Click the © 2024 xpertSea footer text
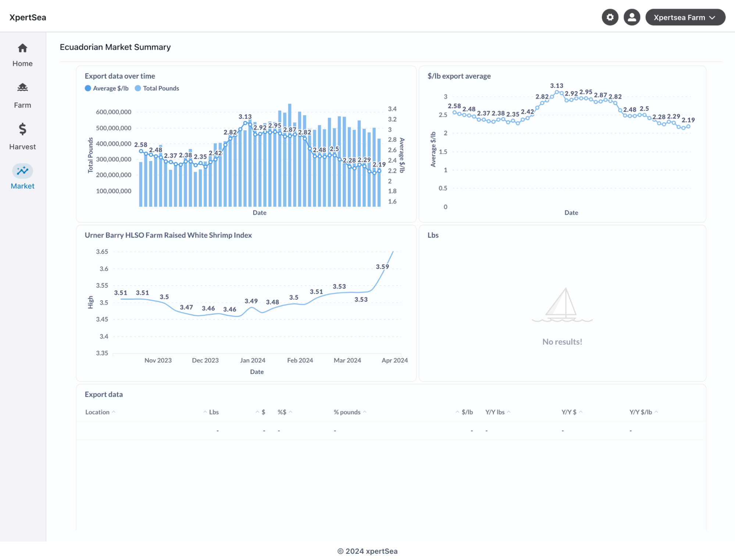The width and height of the screenshot is (735, 560). pyautogui.click(x=367, y=550)
